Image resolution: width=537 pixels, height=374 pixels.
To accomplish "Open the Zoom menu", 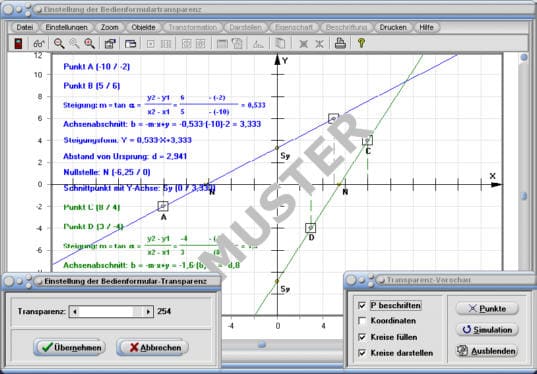I will pos(110,27).
